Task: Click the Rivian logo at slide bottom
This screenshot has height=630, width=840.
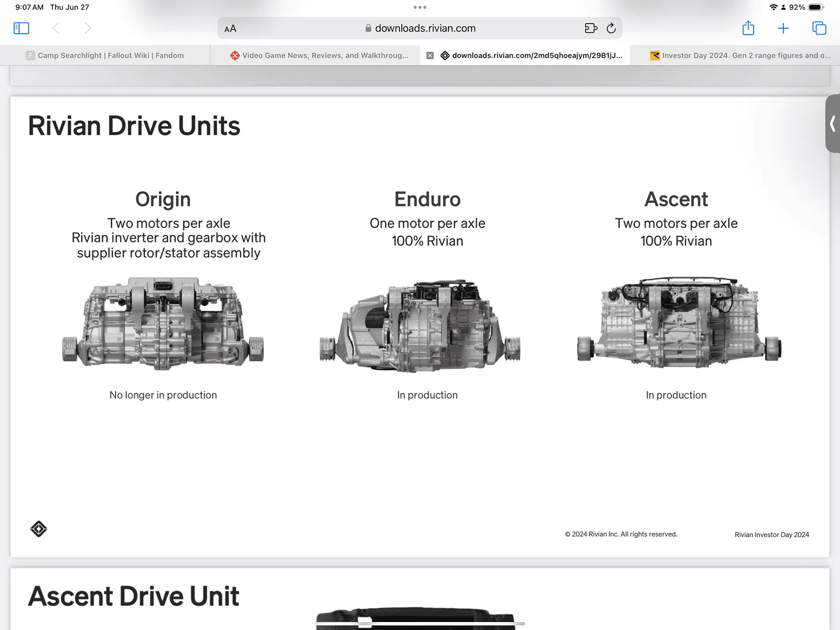Action: (x=39, y=529)
